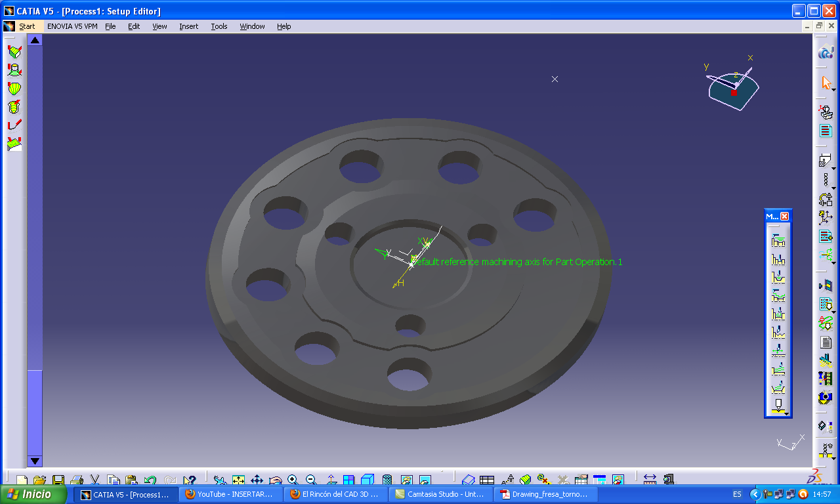
Task: Close the floating M... toolbar
Action: tap(784, 217)
